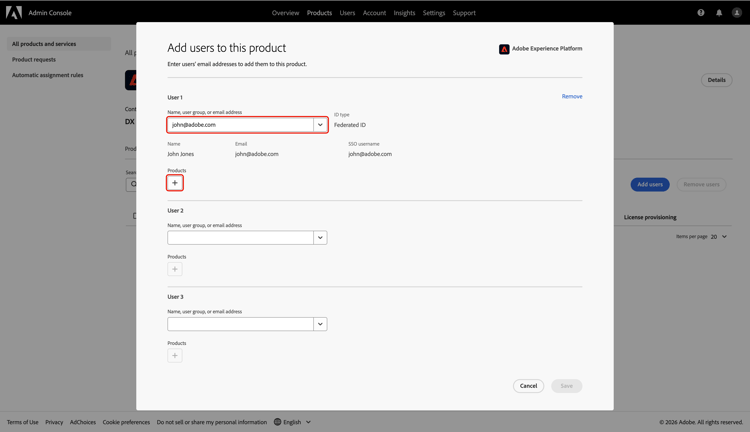The image size is (750, 432).
Task: Expand the User 3 name dropdown arrow
Action: (x=320, y=324)
